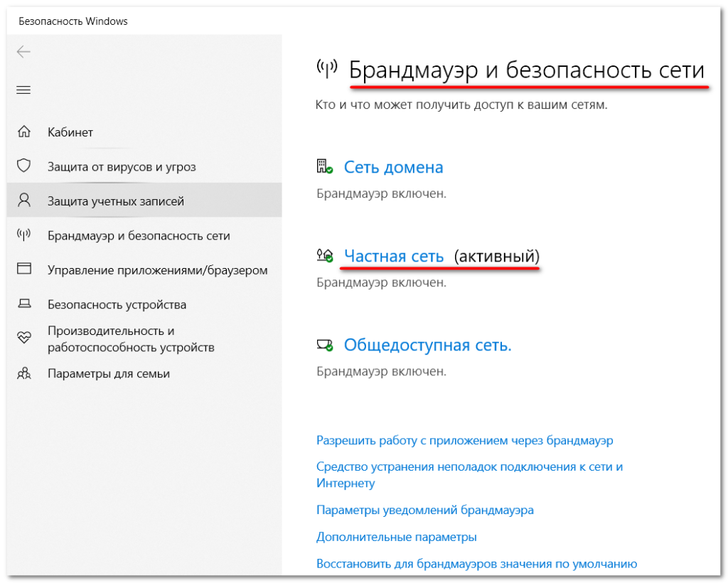Click the home icon next to Кабинет

24,132
